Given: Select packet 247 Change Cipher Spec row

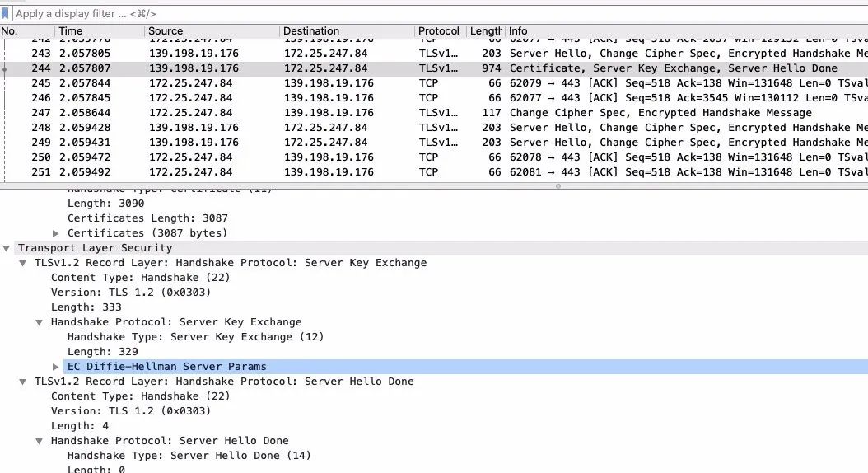Looking at the screenshot, I should tap(434, 112).
